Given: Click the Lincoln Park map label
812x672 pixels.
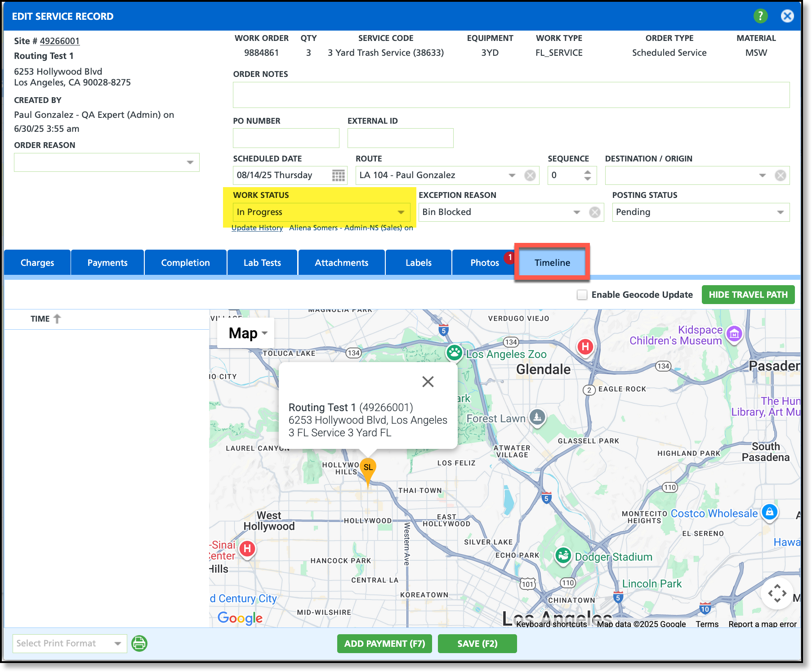Looking at the screenshot, I should coord(652,583).
